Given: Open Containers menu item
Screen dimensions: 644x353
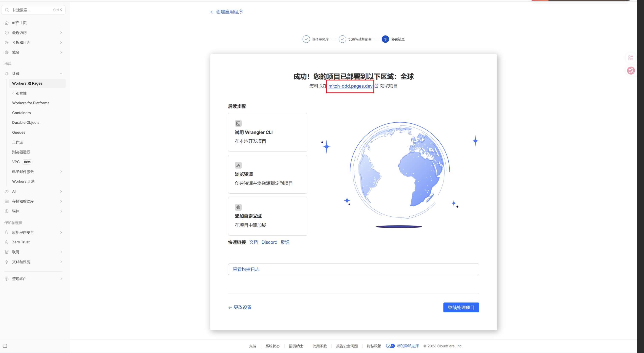Looking at the screenshot, I should click(x=21, y=113).
